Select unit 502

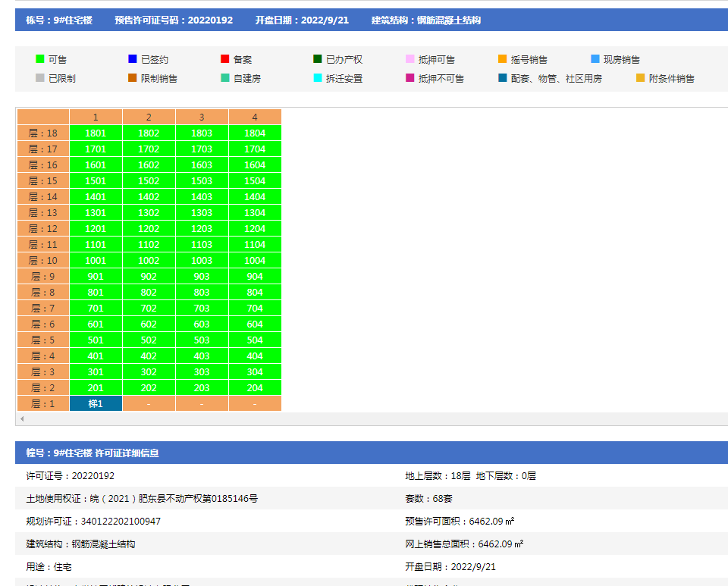pos(149,340)
